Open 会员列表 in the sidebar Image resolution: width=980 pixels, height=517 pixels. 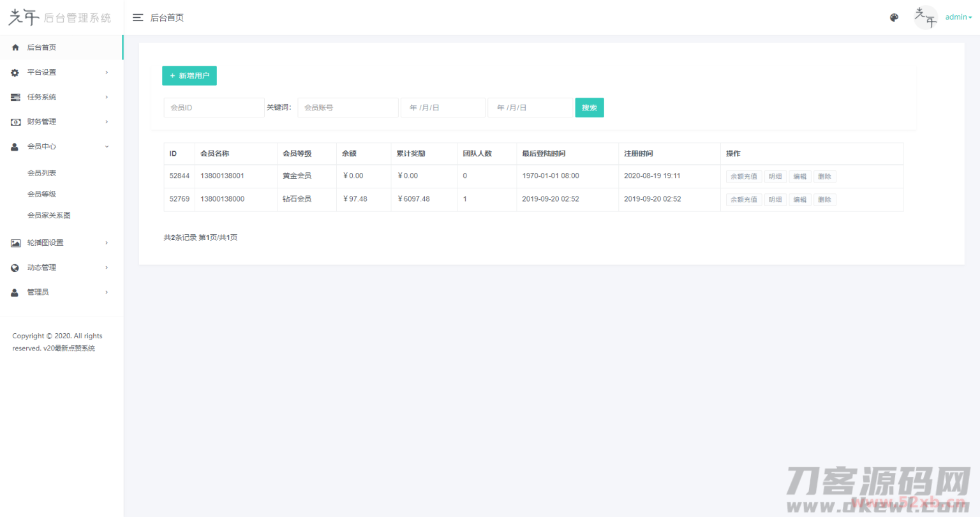42,173
